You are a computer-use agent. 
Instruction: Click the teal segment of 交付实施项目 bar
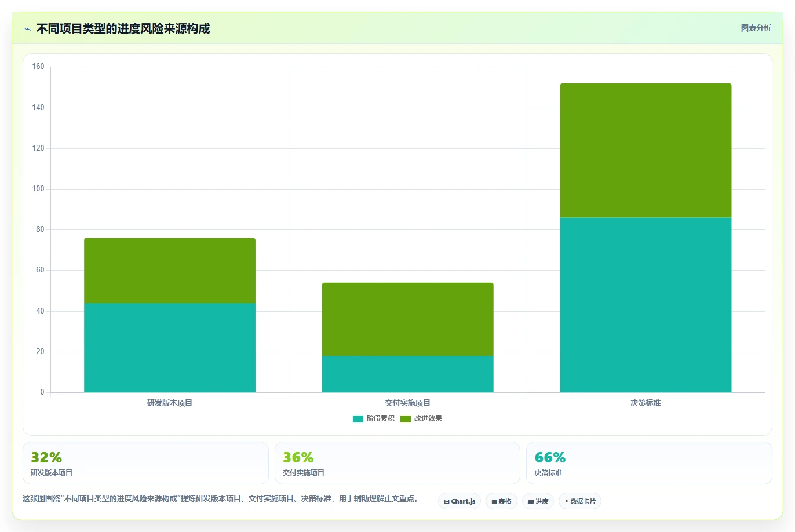coord(408,374)
